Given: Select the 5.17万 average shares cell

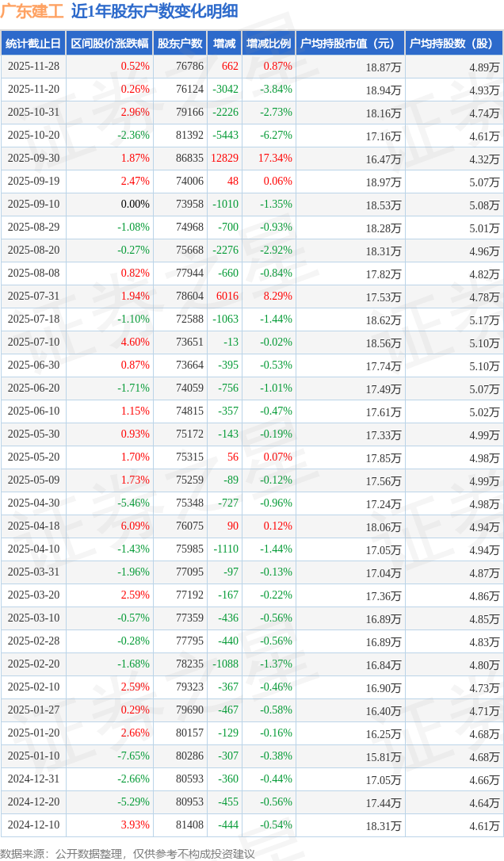Looking at the screenshot, I should click(484, 320).
